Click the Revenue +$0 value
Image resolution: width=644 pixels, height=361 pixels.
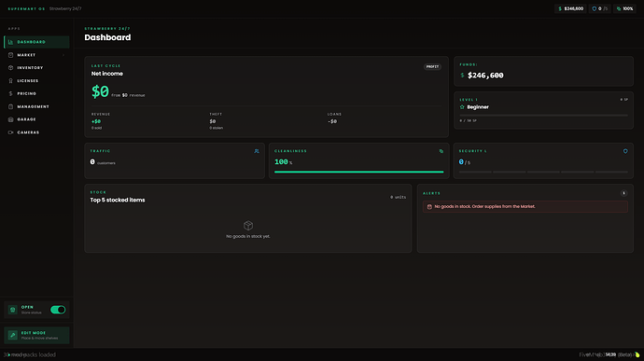pos(96,121)
